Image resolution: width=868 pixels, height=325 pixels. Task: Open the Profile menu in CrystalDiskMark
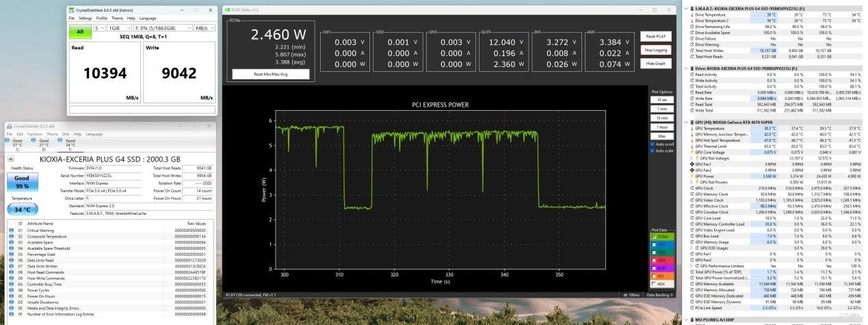tap(101, 18)
